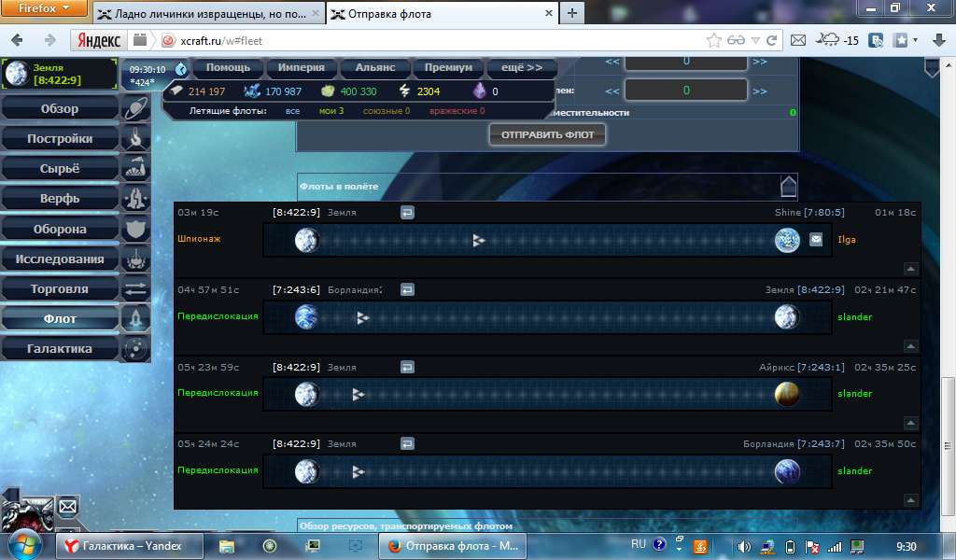Viewport: 956px width, 560px height.
Task: Bookmark the page with the star icon
Action: (x=714, y=40)
